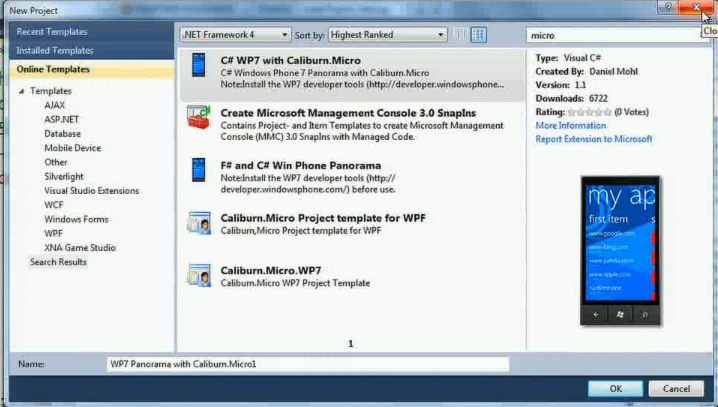Click Caliburn.Micro Project template for WPF title
Image resolution: width=718 pixels, height=407 pixels.
(323, 218)
